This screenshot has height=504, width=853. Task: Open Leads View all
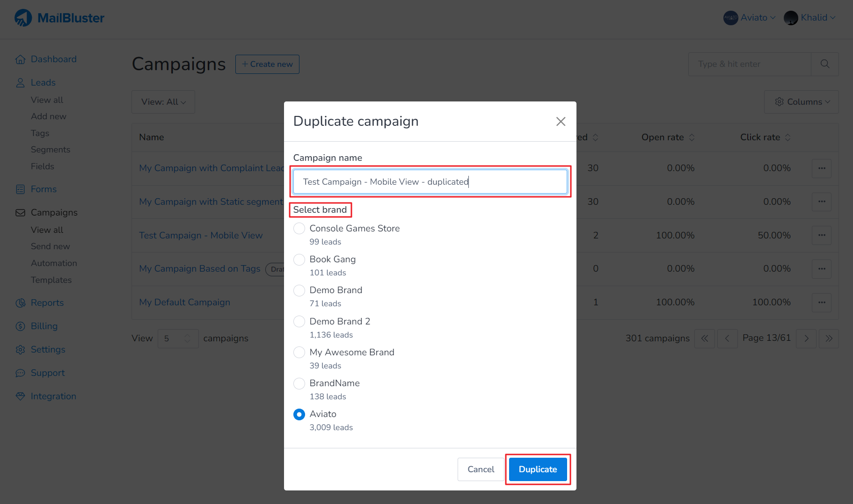(x=47, y=100)
